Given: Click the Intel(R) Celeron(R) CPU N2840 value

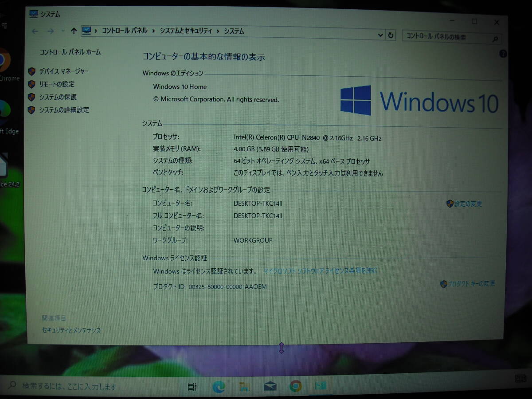Looking at the screenshot, I should [x=308, y=138].
